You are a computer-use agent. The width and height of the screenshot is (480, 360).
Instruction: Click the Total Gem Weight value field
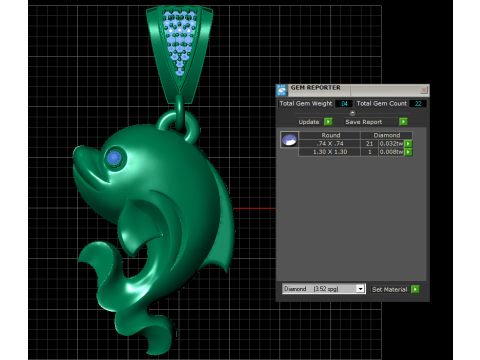click(x=343, y=104)
